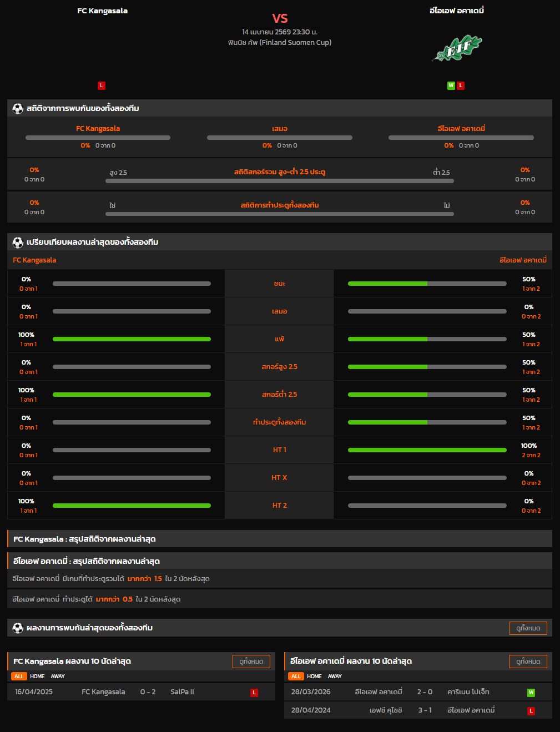Switch อีไอเอฟ อคาเดมี่ results to AWAY filter
Screen dimensions: 560x732
click(335, 677)
